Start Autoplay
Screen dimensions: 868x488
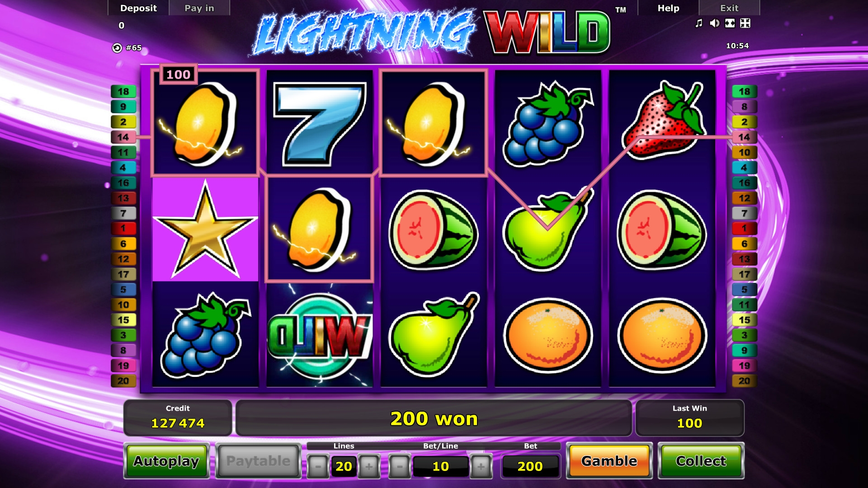(166, 461)
